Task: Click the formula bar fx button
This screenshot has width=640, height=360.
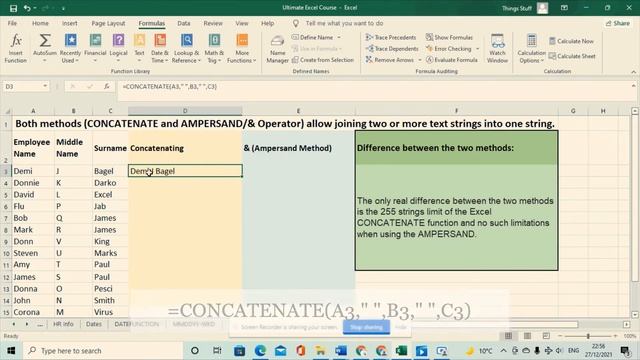Action: coord(107,86)
